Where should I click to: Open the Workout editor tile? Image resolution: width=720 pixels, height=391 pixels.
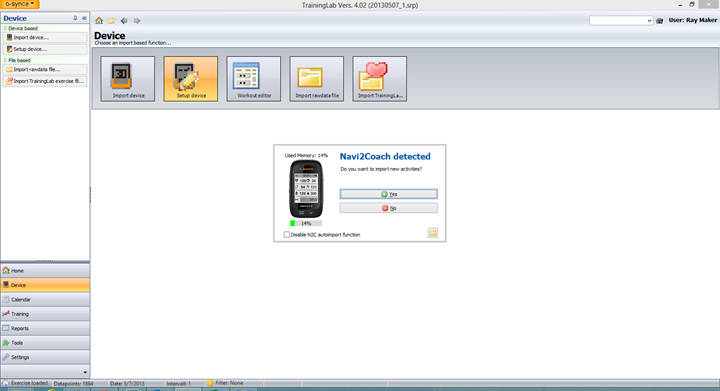253,79
